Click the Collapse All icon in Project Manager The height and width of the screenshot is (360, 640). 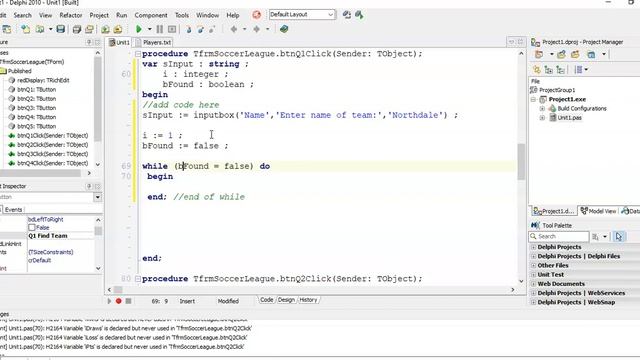click(560, 70)
